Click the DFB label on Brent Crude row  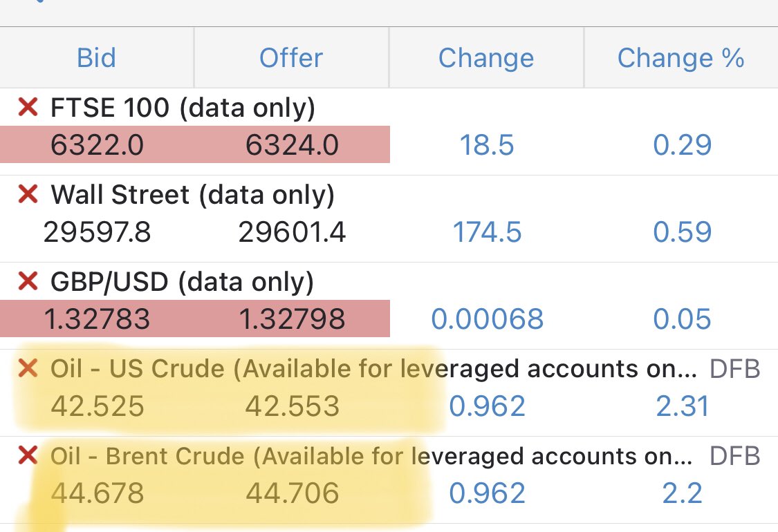[735, 456]
